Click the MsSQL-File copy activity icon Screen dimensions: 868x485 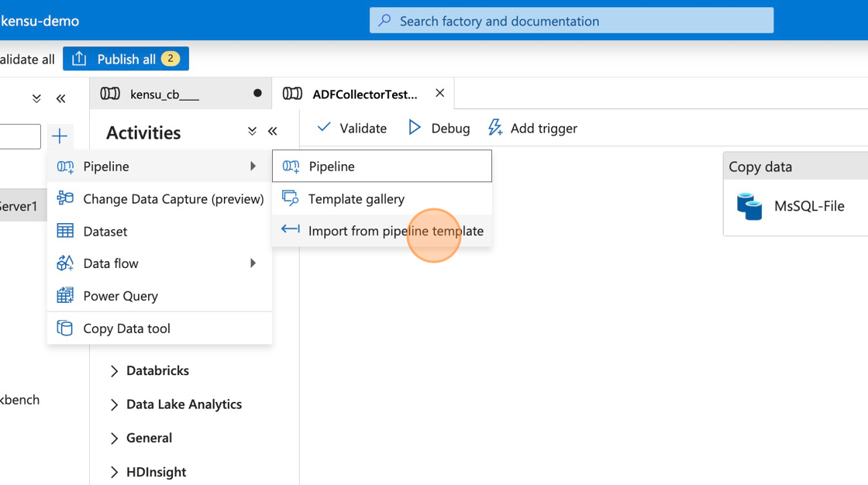[x=749, y=207]
